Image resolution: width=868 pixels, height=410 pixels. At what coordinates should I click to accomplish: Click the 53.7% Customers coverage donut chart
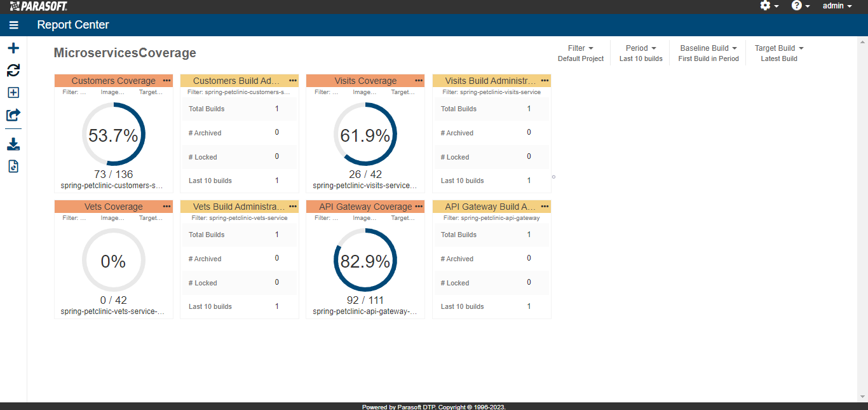coord(114,135)
